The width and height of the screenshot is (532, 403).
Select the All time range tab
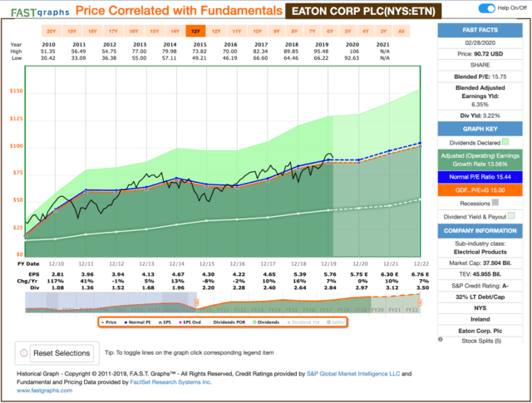401,32
